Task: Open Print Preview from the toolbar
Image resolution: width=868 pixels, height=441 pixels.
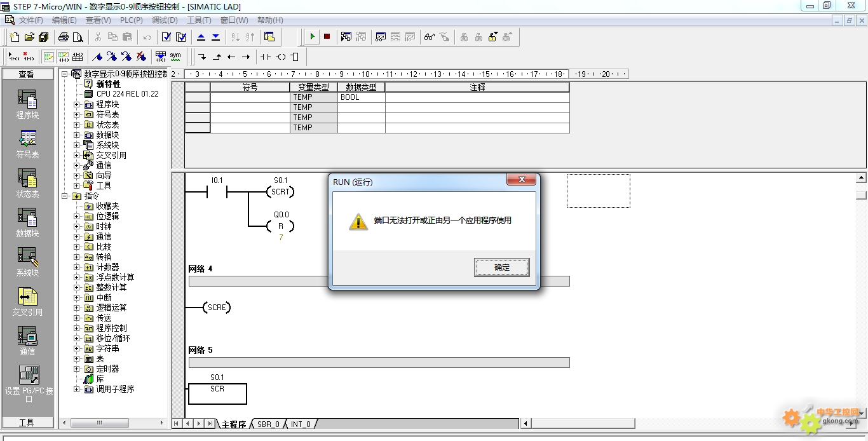Action: tap(78, 37)
